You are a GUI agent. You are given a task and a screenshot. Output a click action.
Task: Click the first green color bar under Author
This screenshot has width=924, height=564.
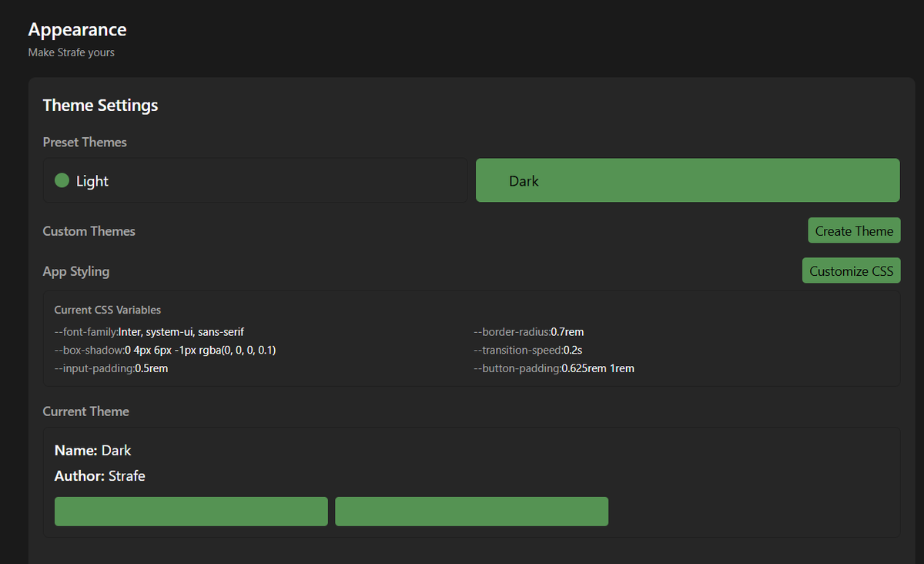191,512
